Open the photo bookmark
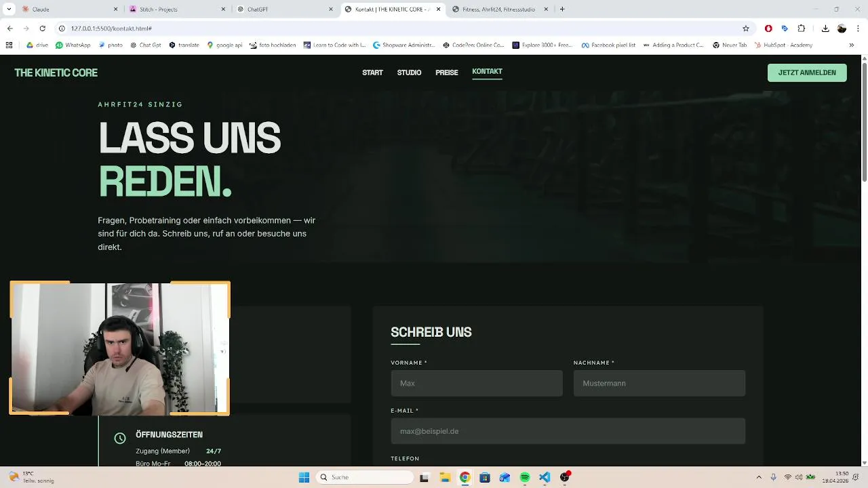Image resolution: width=868 pixels, height=488 pixels. [x=111, y=45]
